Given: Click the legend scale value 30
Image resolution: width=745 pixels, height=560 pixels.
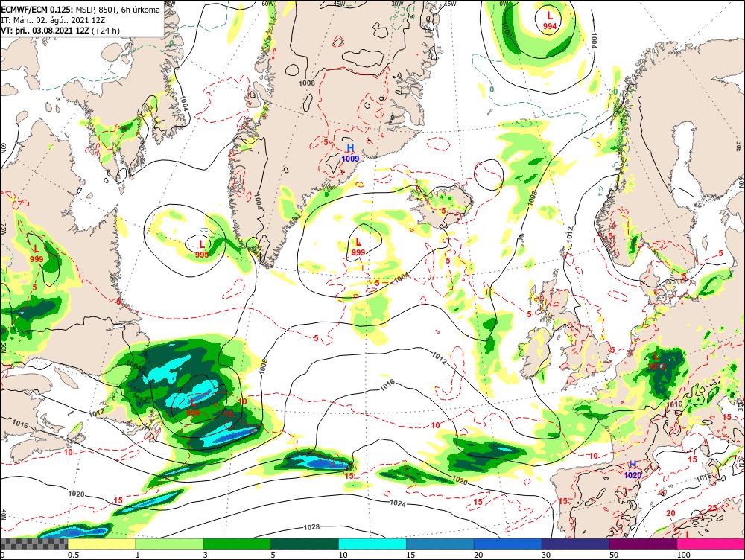Looking at the screenshot, I should pyautogui.click(x=546, y=555).
